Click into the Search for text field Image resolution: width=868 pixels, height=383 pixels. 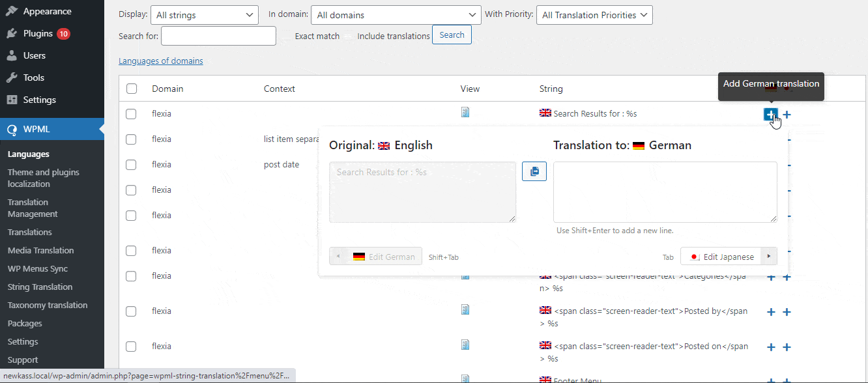(218, 36)
